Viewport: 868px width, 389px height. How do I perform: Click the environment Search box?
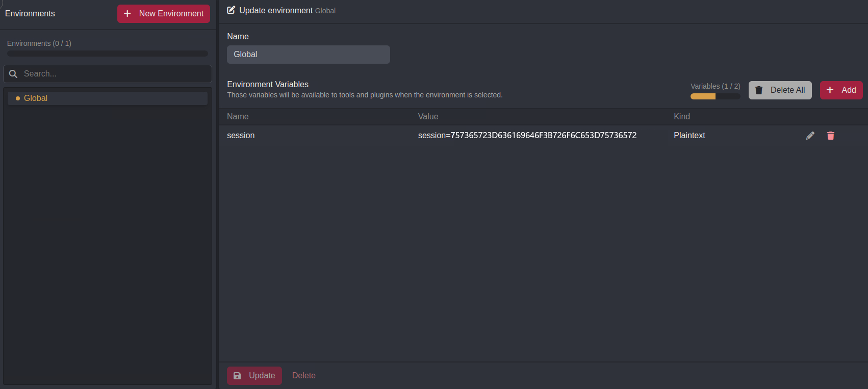pos(107,73)
